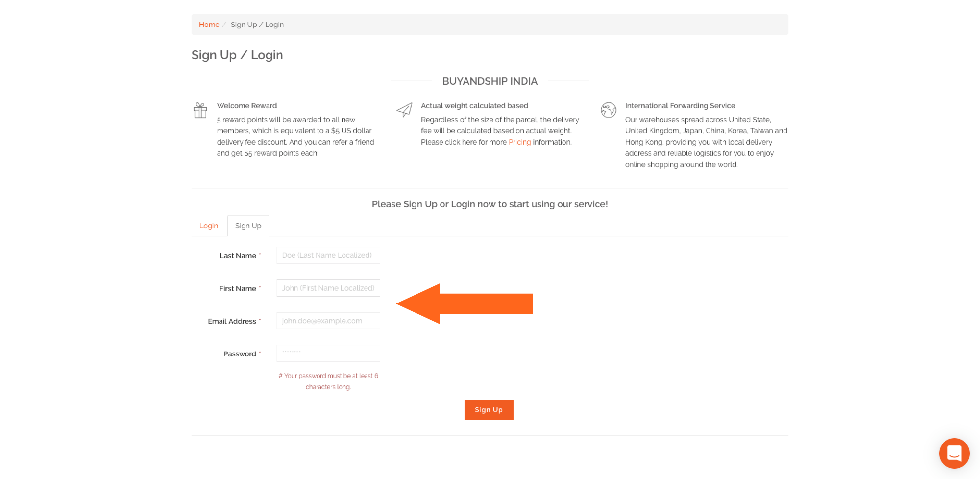Go to Home in breadcrumb
980x479 pixels.
pyautogui.click(x=209, y=25)
